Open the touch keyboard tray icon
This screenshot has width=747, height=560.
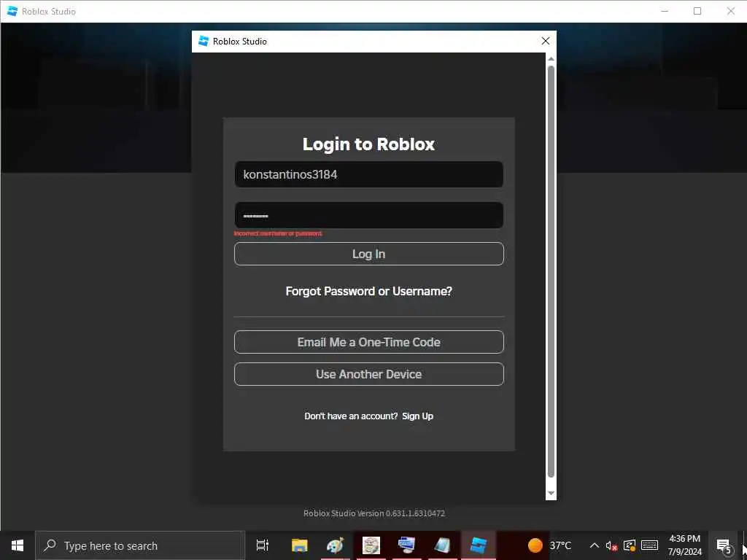(x=649, y=545)
